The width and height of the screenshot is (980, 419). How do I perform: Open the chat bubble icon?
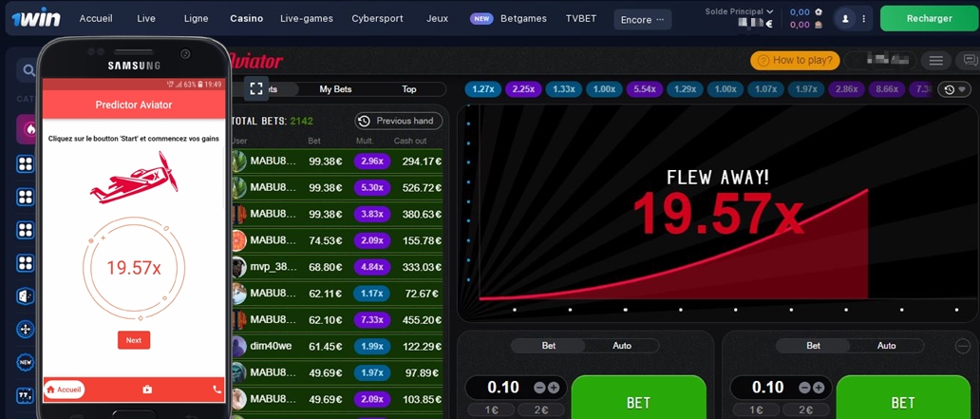pos(970,61)
